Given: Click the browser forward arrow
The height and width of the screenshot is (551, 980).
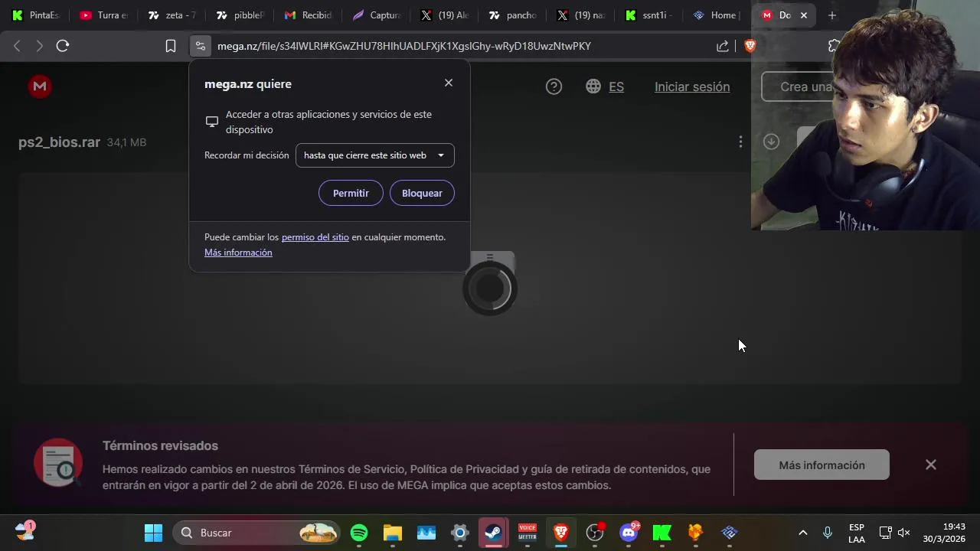Looking at the screenshot, I should 39,46.
